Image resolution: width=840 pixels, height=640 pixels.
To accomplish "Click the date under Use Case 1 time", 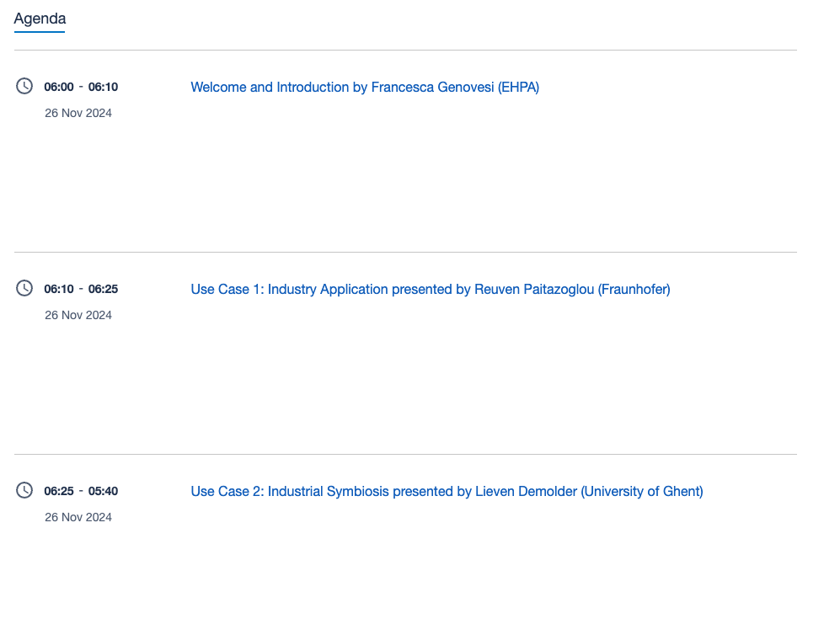I will click(x=78, y=315).
